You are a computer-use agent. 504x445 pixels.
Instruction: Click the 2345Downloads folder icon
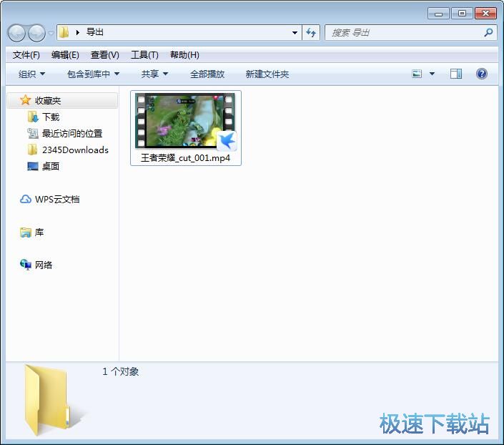click(x=32, y=150)
